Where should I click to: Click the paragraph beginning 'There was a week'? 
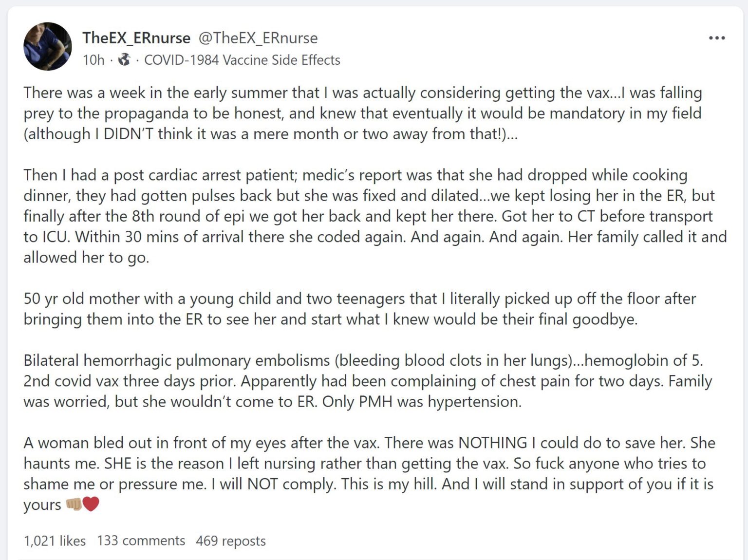[x=363, y=113]
